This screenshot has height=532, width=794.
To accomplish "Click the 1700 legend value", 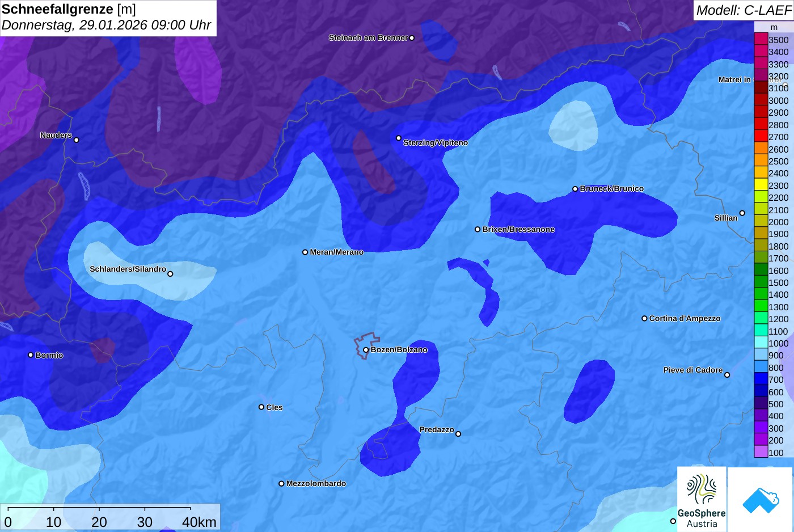I will tap(779, 259).
